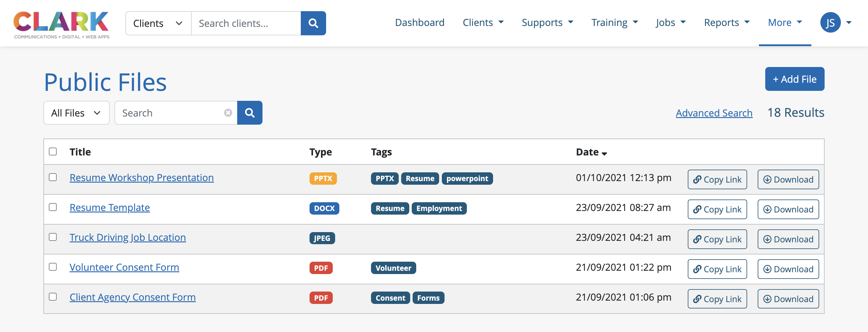Check the Resume Template row checkbox
The height and width of the screenshot is (332, 868).
(53, 207)
